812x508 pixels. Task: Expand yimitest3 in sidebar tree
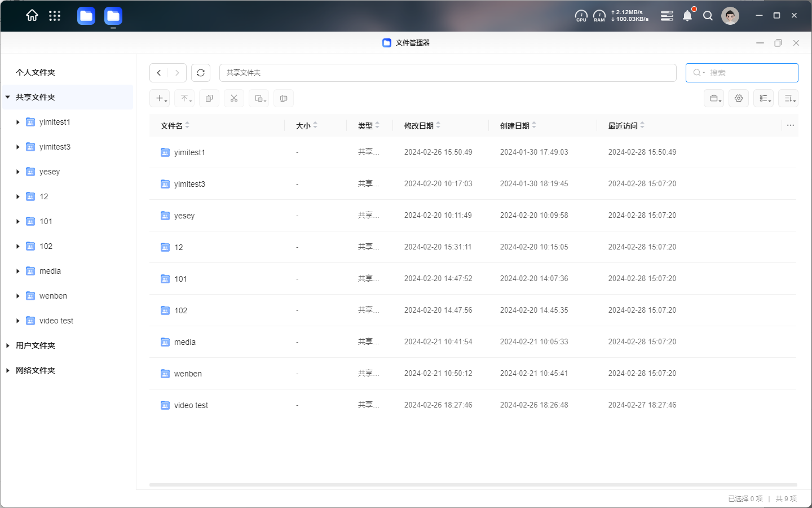tap(18, 147)
